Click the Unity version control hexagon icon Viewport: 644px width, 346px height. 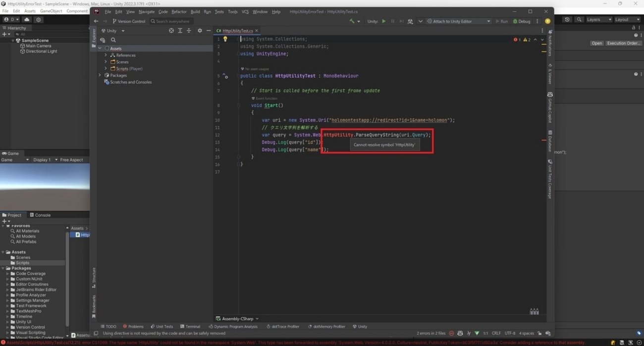pos(38,20)
